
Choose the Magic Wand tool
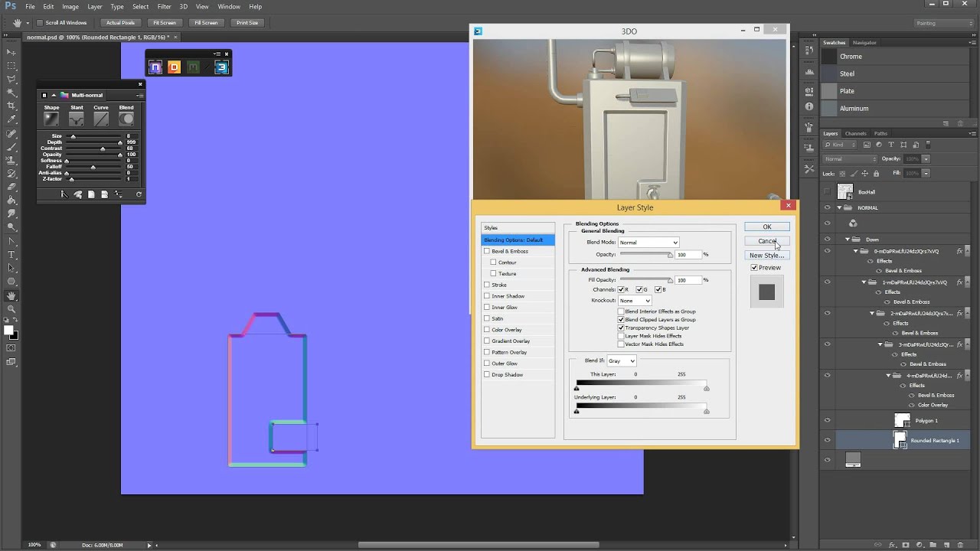[x=11, y=93]
